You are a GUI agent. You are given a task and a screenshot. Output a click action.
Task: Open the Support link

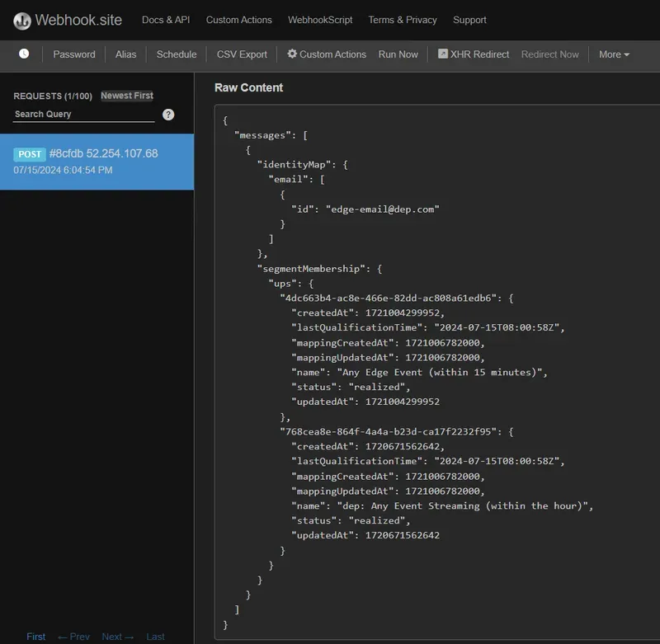(469, 20)
